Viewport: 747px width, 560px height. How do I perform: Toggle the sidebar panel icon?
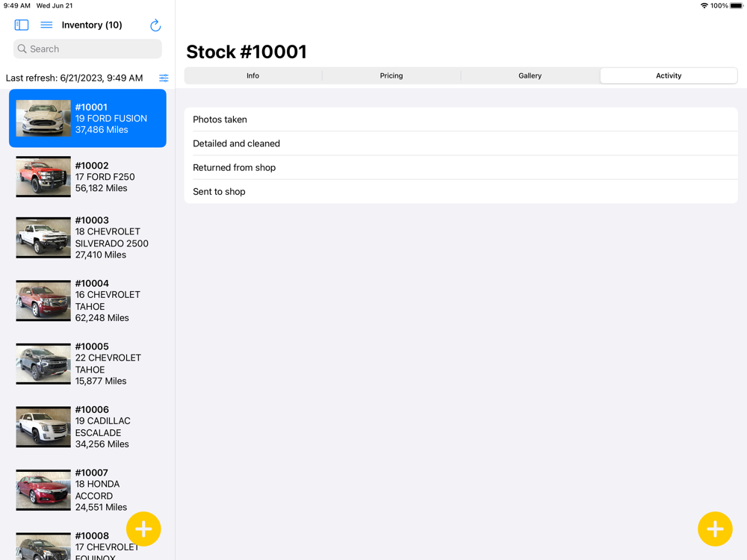pyautogui.click(x=22, y=25)
